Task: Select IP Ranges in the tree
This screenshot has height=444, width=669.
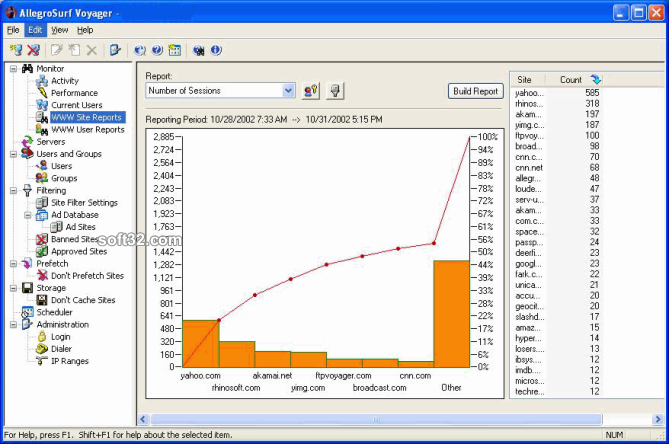Action: [70, 361]
